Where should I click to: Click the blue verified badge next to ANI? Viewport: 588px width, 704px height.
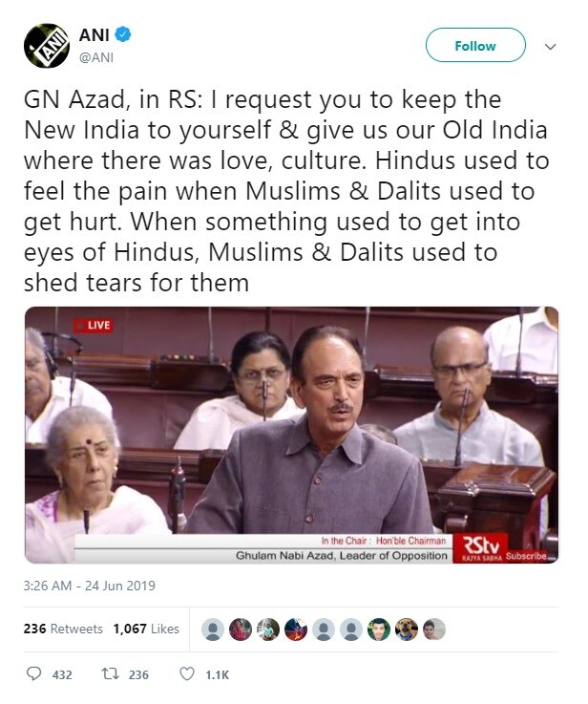coord(123,34)
